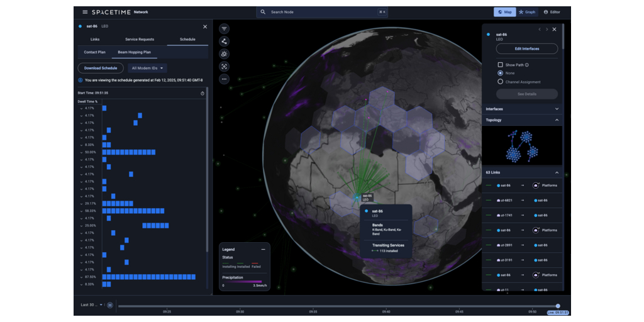The height and width of the screenshot is (322, 644).
Task: Toggle the weather overlay icon
Action: pos(225,54)
